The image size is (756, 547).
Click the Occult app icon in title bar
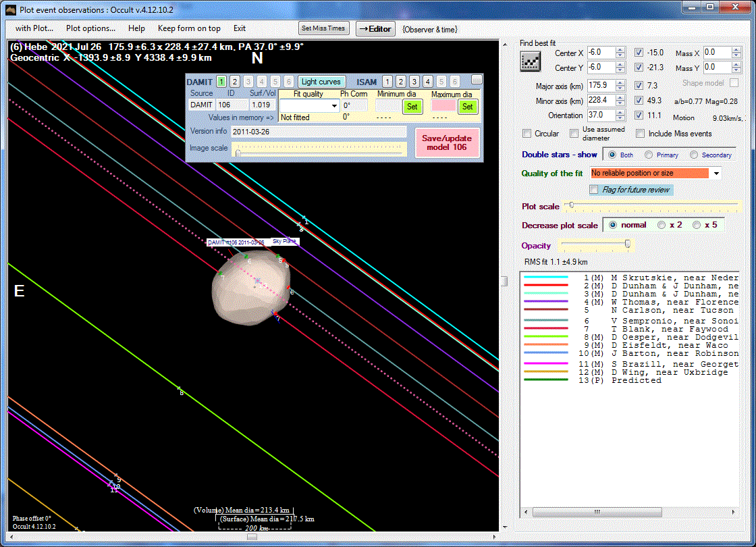pos(11,9)
